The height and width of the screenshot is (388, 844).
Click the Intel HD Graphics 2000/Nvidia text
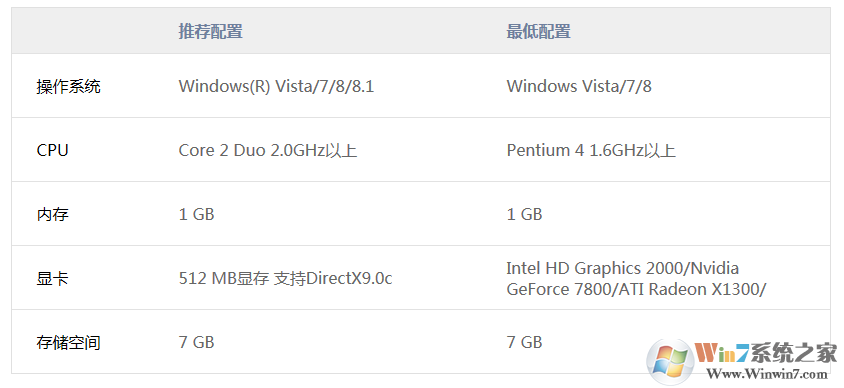pos(623,268)
